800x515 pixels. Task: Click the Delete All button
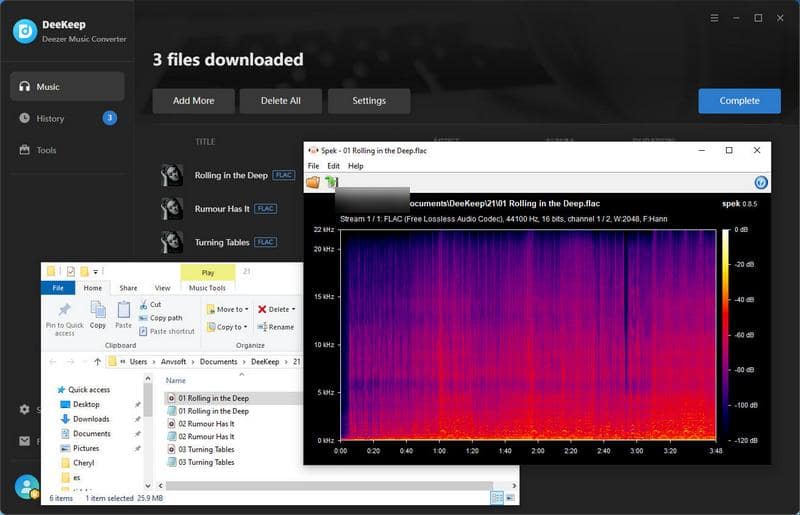(x=281, y=101)
